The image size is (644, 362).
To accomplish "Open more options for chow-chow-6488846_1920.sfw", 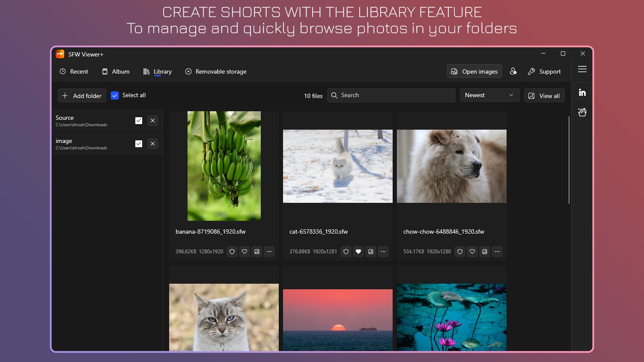I will (497, 252).
